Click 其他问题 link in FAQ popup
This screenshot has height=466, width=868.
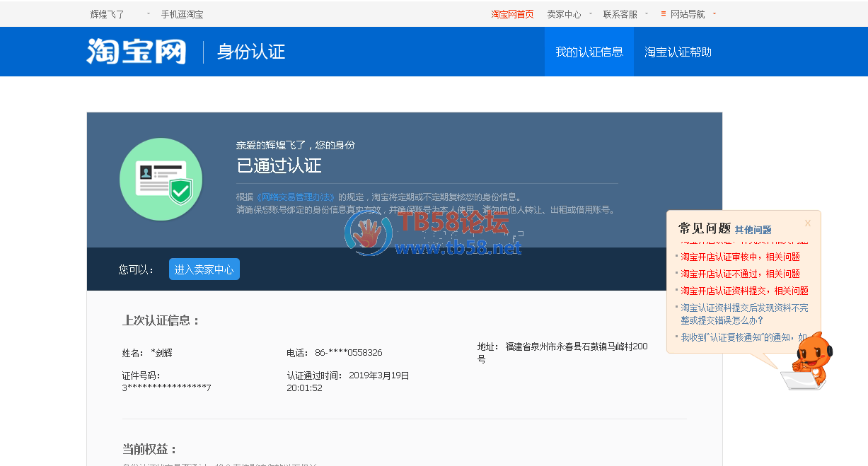(753, 230)
